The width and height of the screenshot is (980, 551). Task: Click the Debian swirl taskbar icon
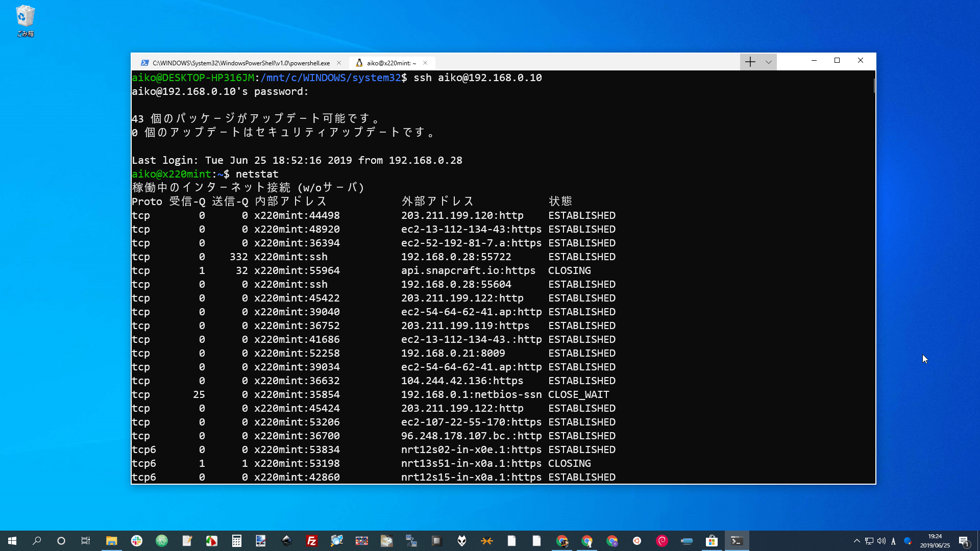pos(662,541)
